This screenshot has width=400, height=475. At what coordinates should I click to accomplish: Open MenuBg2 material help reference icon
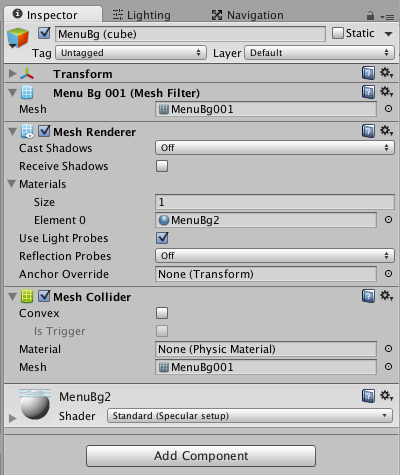[x=368, y=396]
